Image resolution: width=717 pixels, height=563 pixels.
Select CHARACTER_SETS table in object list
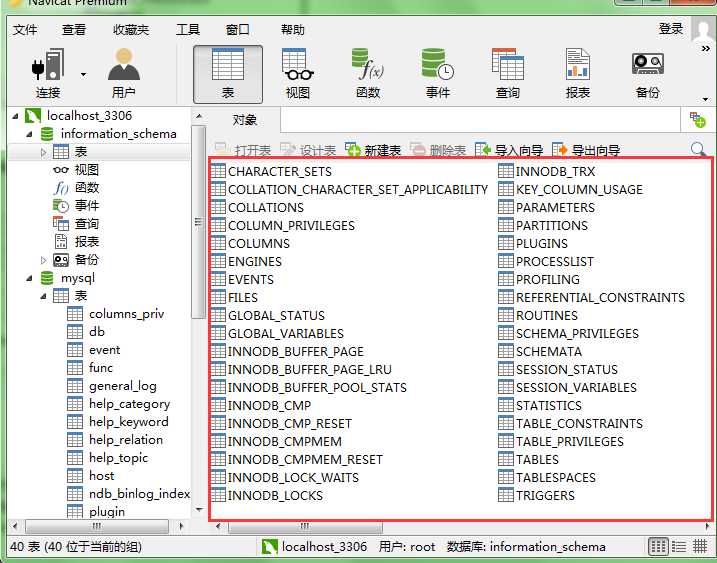(x=272, y=172)
